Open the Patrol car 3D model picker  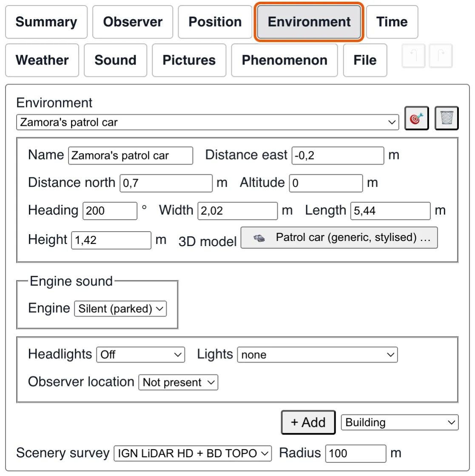point(339,238)
